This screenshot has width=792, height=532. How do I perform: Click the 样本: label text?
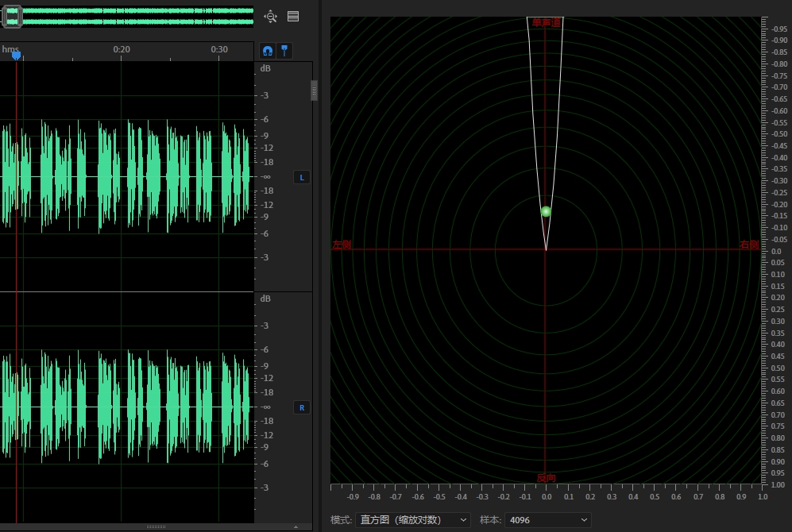pyautogui.click(x=490, y=520)
